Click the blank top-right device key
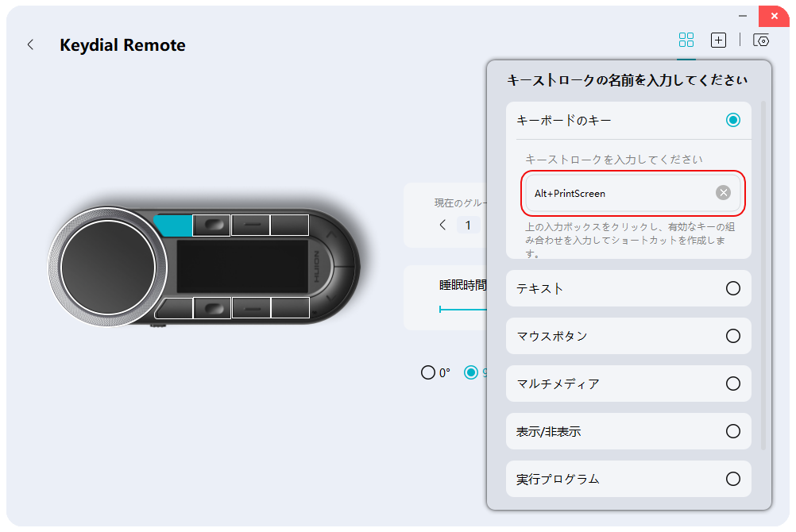Image resolution: width=796 pixels, height=532 pixels. coord(289,225)
